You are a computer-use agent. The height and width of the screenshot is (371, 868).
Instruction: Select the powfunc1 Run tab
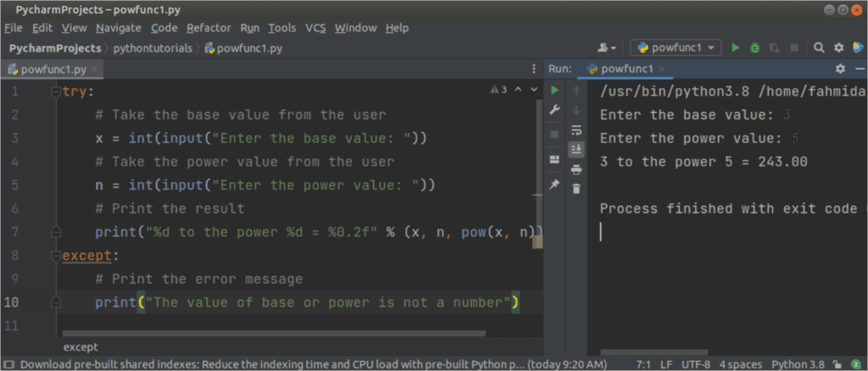(x=627, y=69)
